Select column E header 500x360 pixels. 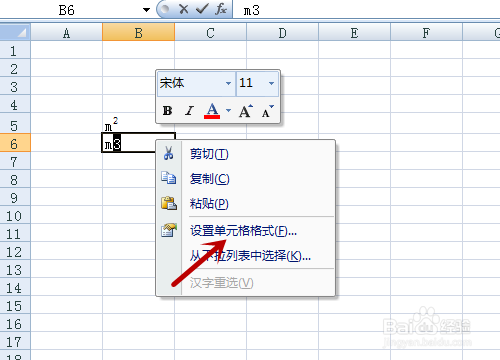point(354,33)
